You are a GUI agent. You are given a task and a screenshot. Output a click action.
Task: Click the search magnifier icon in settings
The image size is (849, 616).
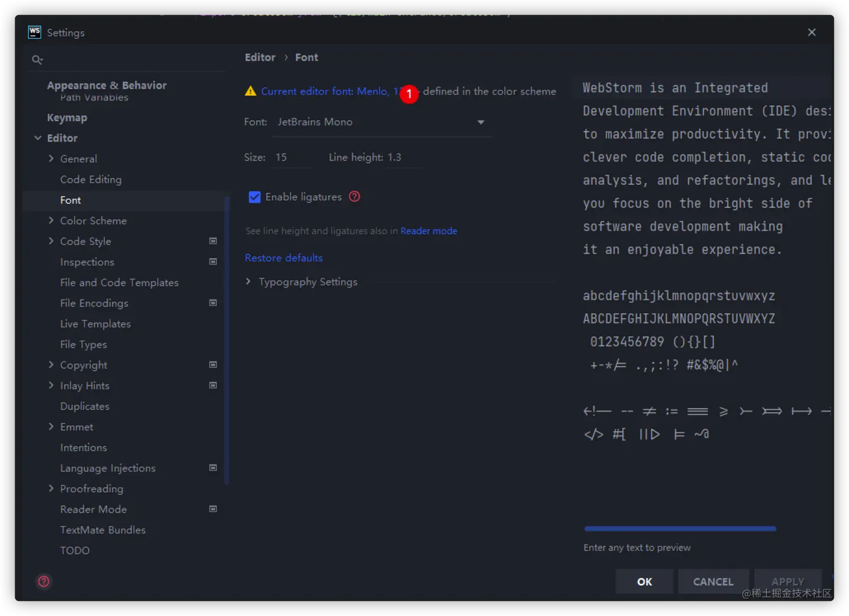37,60
